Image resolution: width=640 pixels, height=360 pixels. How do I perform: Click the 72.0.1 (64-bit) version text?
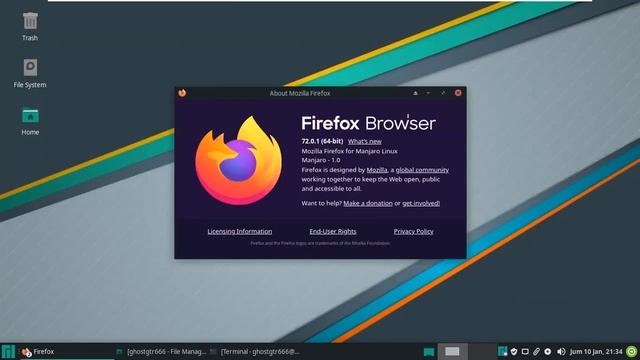pos(322,141)
